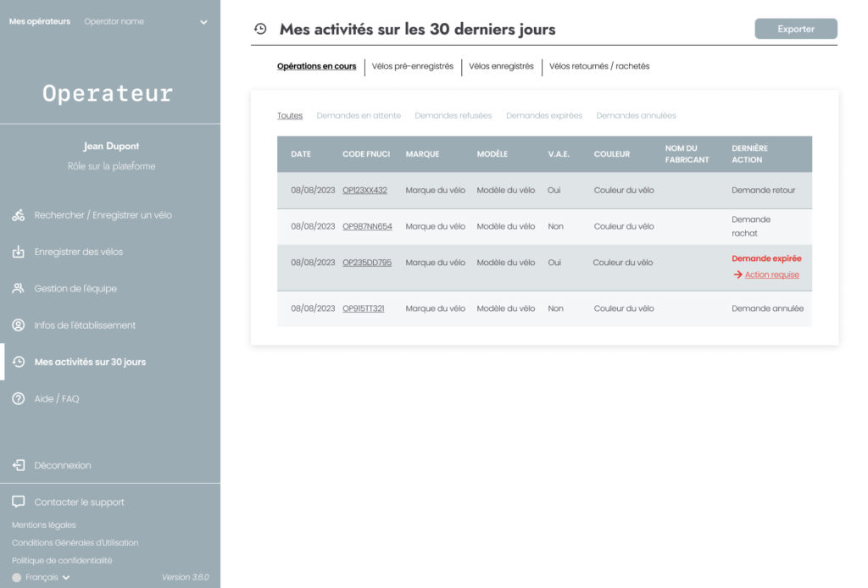Click the download icon beside Enregistrer des vélos

19,252
